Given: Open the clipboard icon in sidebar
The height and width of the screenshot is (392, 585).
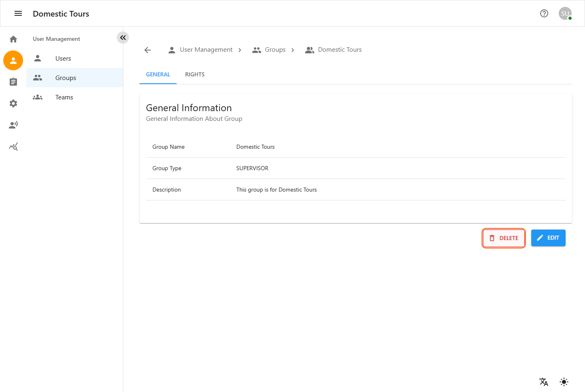Looking at the screenshot, I should 13,82.
